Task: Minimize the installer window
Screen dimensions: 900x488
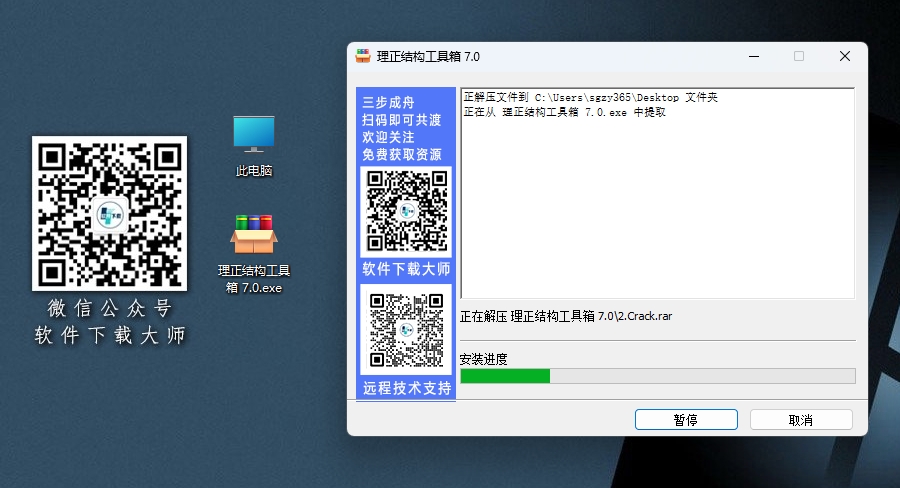Action: 754,56
